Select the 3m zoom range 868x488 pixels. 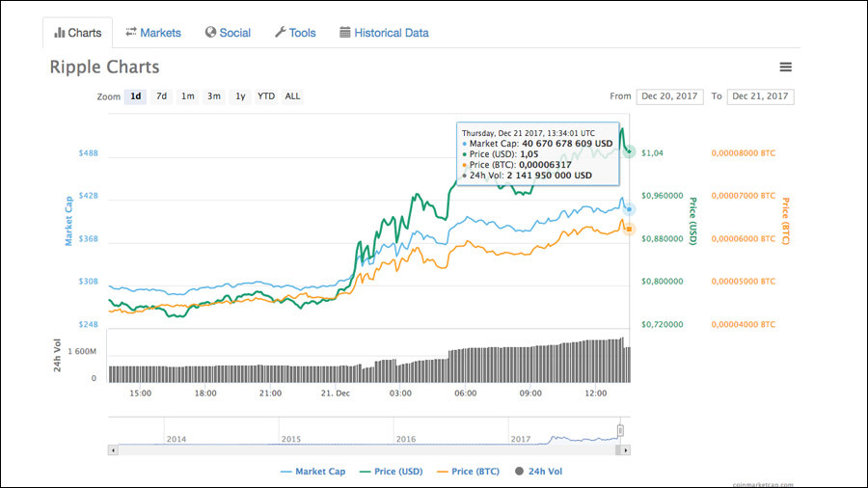(214, 96)
